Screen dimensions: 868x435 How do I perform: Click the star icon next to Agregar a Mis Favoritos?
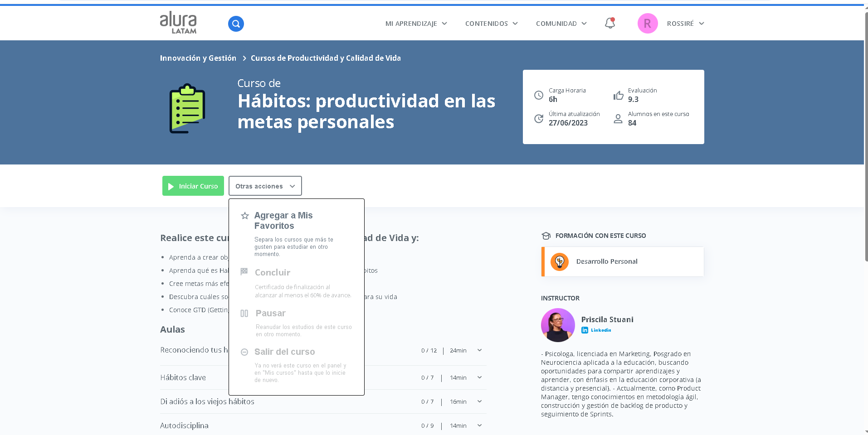click(244, 216)
